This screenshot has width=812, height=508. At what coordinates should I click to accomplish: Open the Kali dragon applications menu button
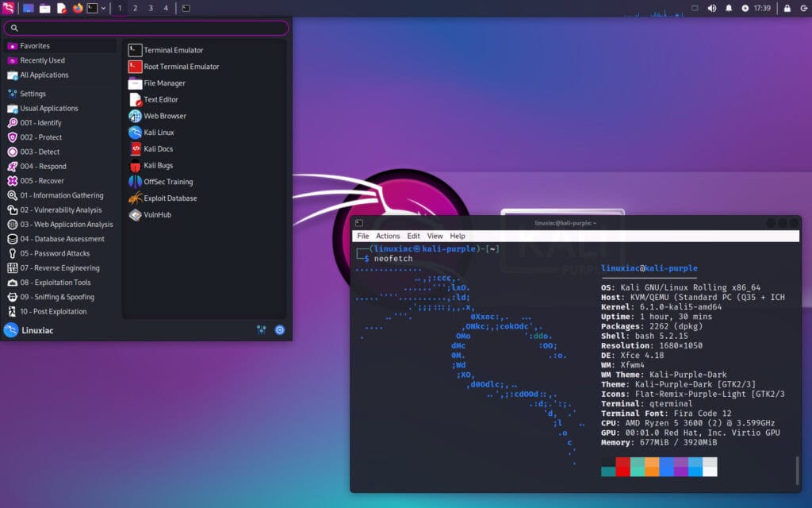click(x=8, y=8)
